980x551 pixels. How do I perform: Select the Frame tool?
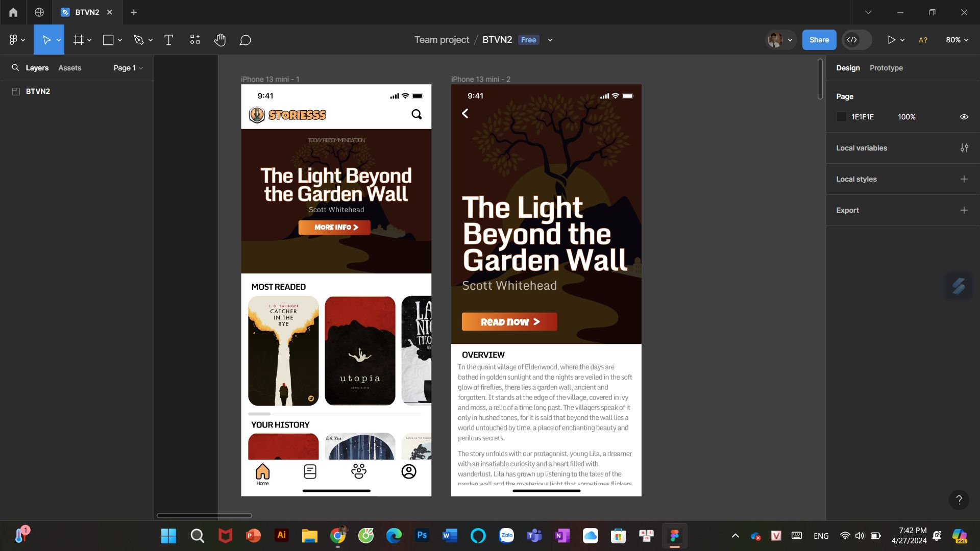coord(78,40)
